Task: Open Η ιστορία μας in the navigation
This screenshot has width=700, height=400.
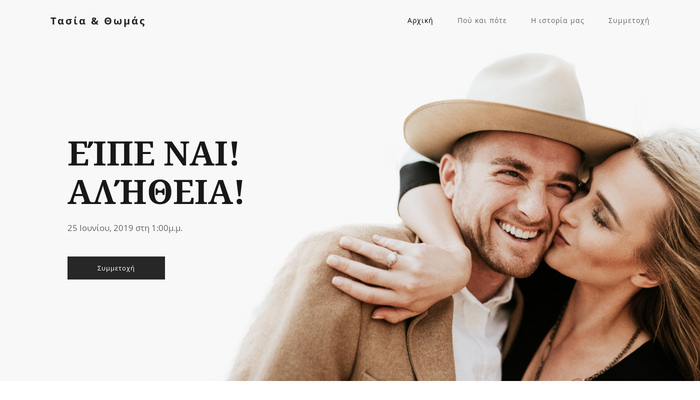Action: click(x=557, y=21)
